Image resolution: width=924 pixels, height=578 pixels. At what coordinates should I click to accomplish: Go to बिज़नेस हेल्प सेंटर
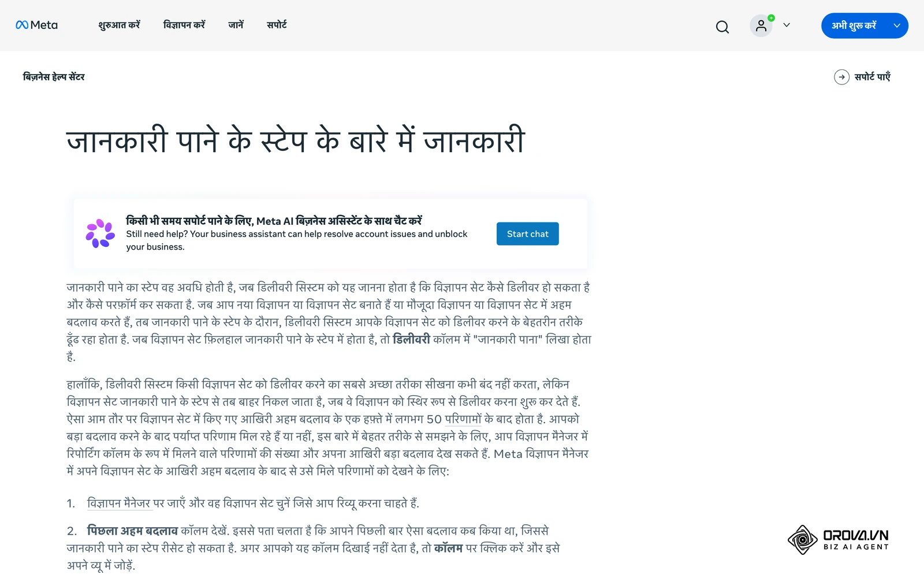coord(54,77)
